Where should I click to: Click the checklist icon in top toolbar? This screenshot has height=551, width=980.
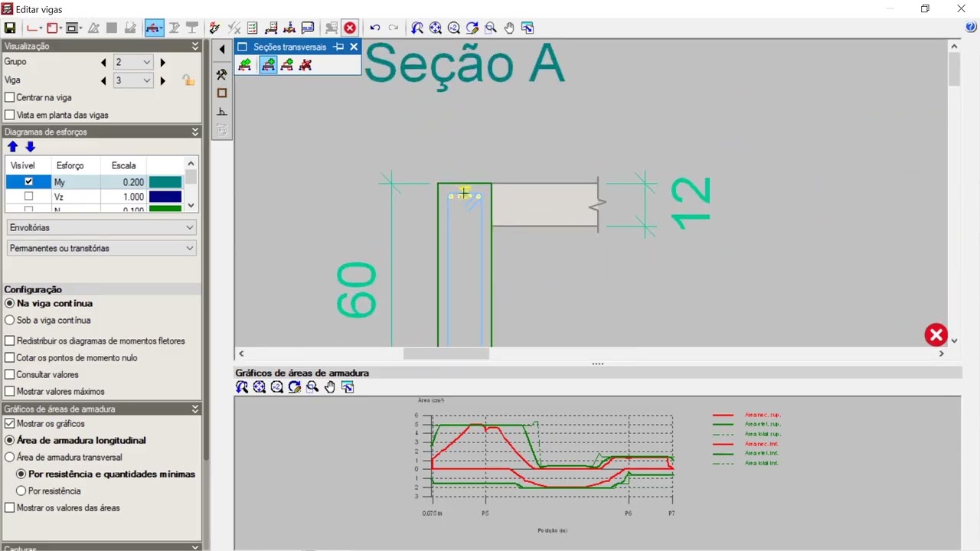(x=252, y=28)
